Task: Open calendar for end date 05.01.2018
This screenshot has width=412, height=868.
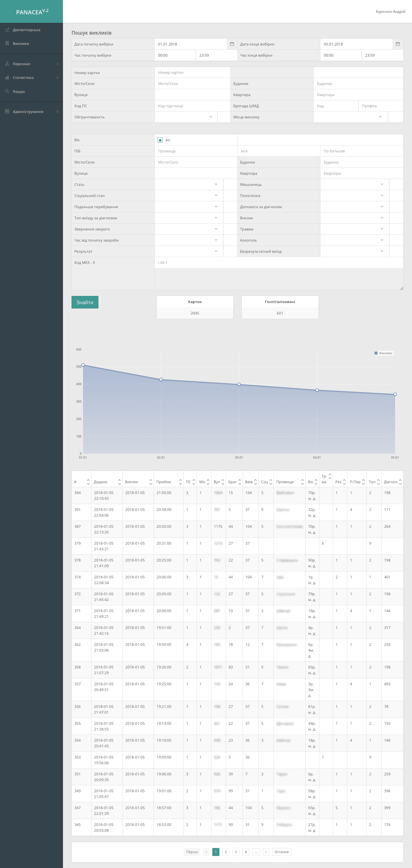Action: coord(397,44)
